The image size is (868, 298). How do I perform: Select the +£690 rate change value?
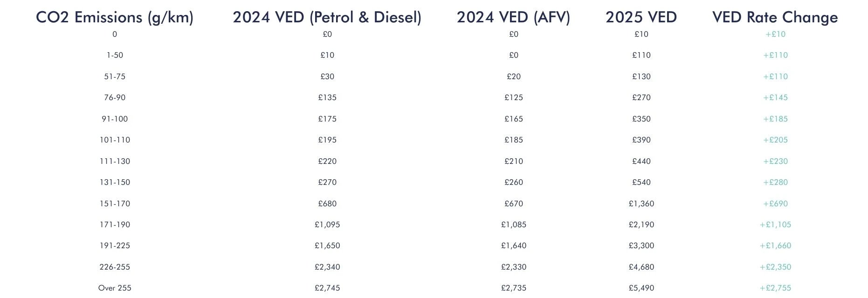tap(775, 203)
